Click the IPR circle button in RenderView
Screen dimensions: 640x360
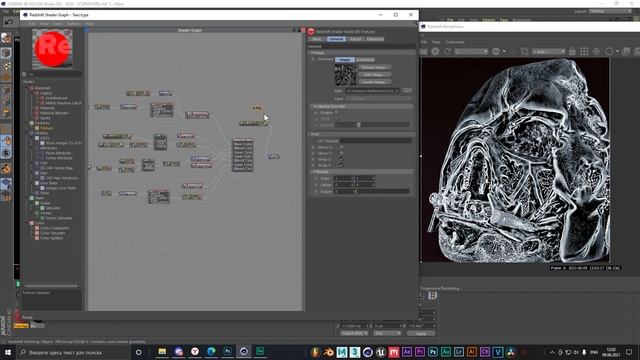[436, 51]
